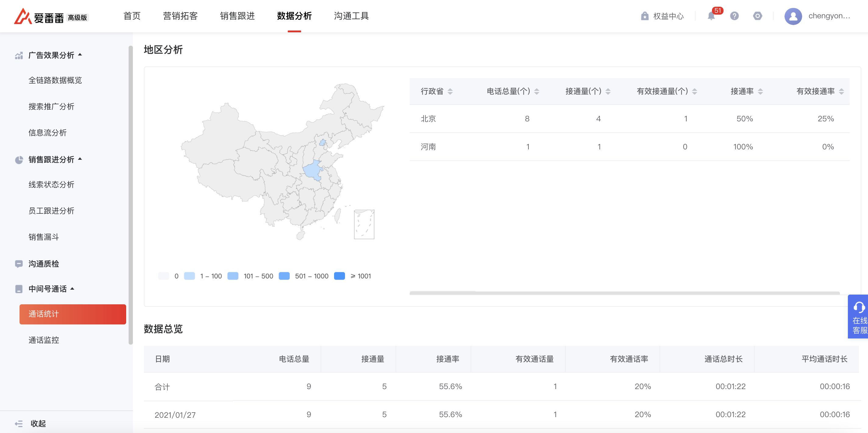Open 沟通质检 in sidebar
868x433 pixels.
pyautogui.click(x=44, y=264)
